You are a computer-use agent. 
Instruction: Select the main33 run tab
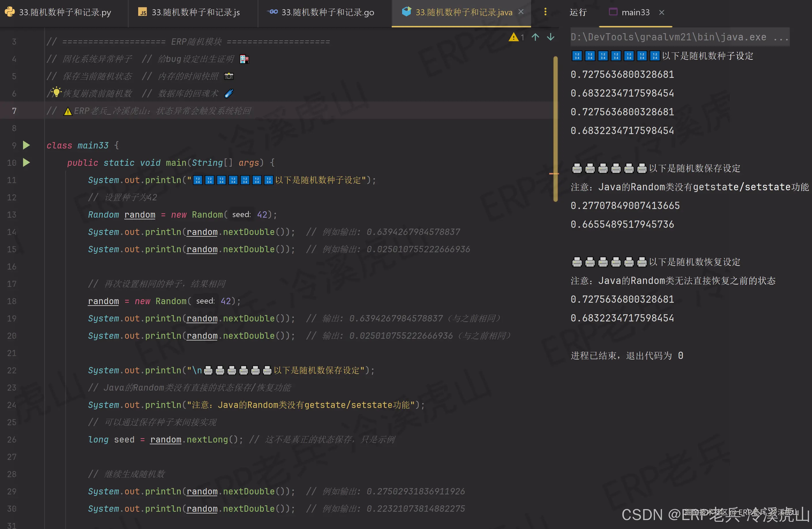click(x=635, y=13)
